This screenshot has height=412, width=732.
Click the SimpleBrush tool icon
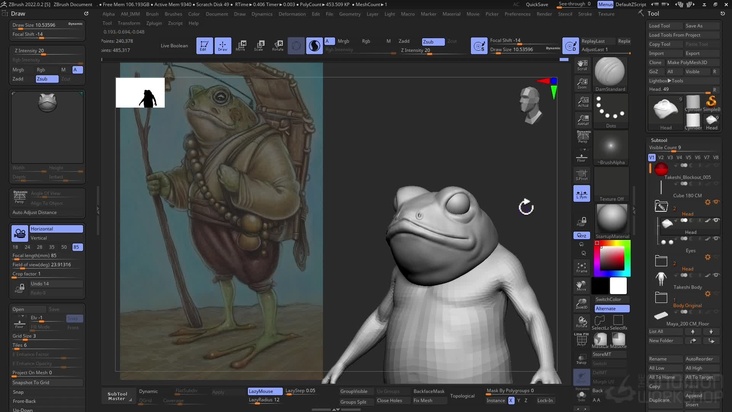[x=711, y=103]
